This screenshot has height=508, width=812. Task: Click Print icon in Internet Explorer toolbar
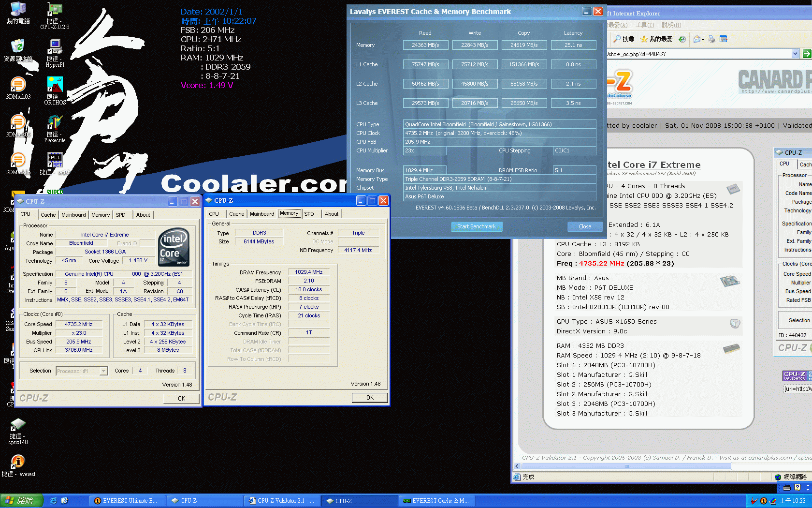(711, 39)
